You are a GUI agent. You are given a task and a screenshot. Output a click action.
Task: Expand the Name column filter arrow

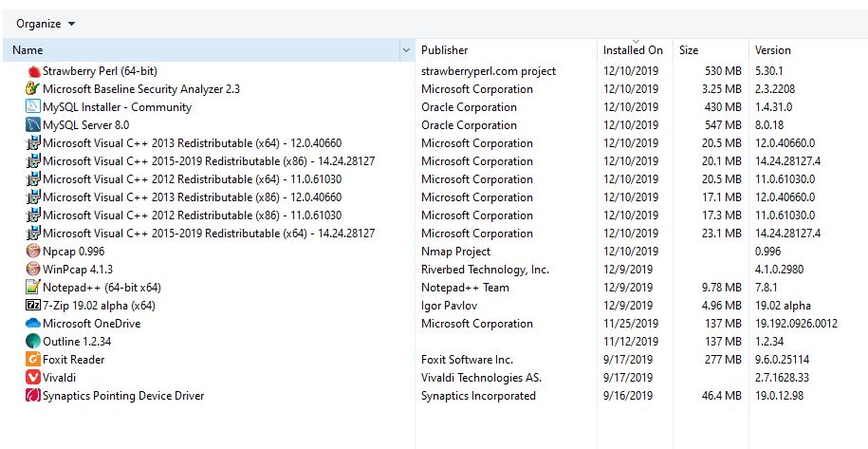(407, 50)
